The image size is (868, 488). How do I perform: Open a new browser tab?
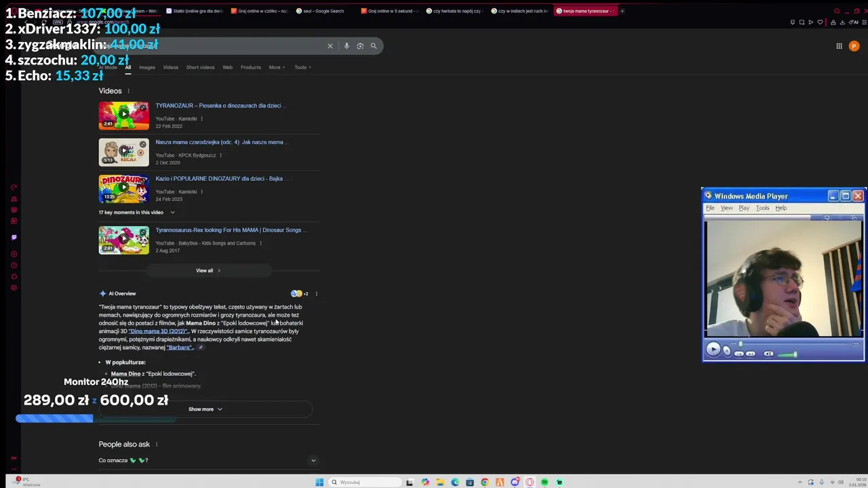pyautogui.click(x=623, y=11)
